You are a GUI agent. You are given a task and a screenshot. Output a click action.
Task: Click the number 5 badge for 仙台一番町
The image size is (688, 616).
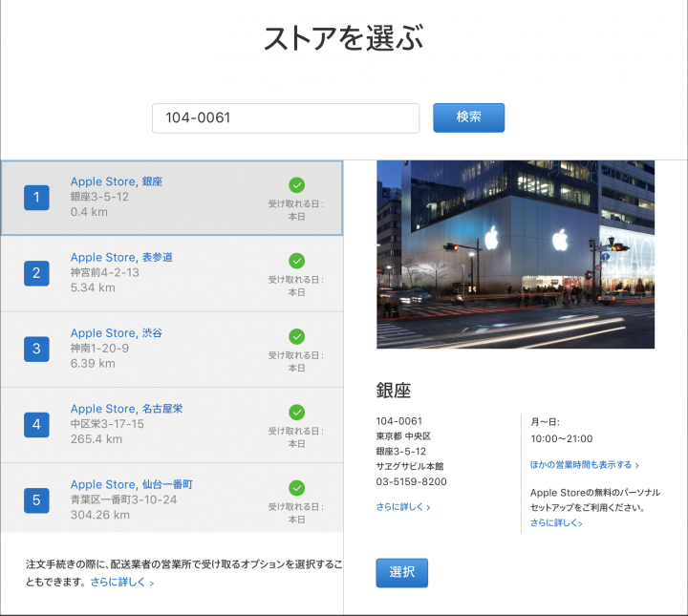tap(36, 500)
